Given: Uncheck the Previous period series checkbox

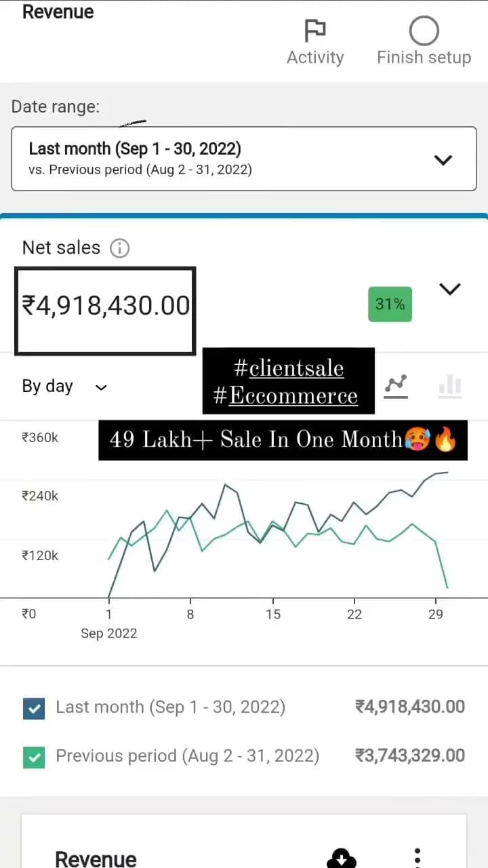Looking at the screenshot, I should tap(34, 757).
